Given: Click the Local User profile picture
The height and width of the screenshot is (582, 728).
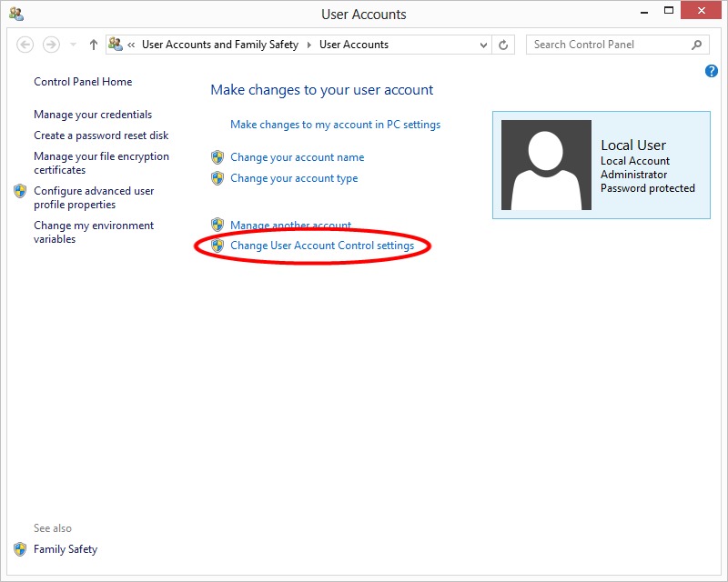Looking at the screenshot, I should click(x=546, y=165).
